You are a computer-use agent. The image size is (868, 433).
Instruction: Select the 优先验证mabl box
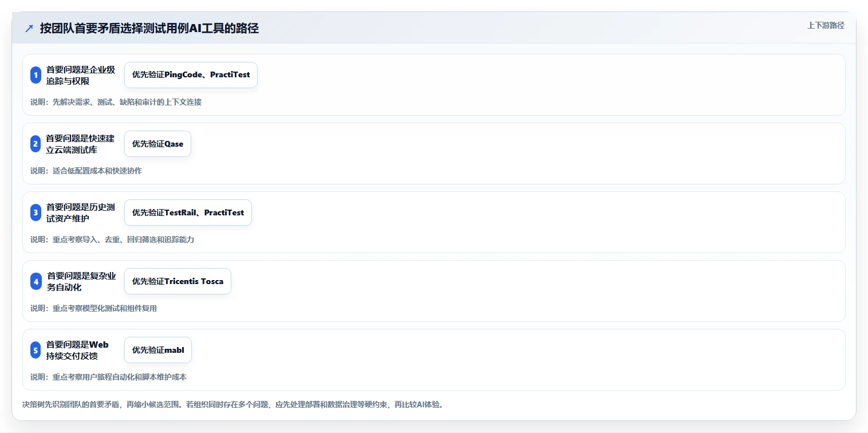pos(158,350)
